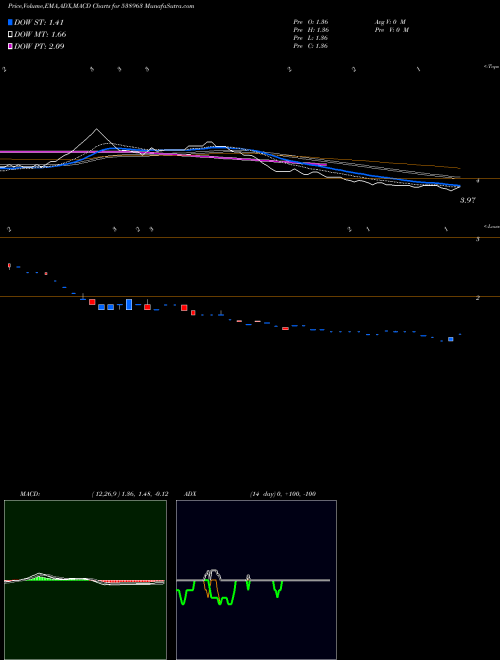
Task: Click the price axis label 3
Action: click(x=478, y=239)
